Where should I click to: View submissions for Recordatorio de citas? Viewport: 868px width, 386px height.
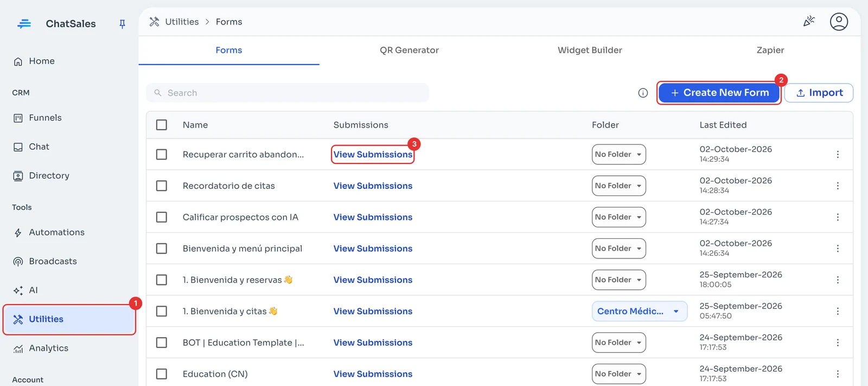[x=373, y=186]
